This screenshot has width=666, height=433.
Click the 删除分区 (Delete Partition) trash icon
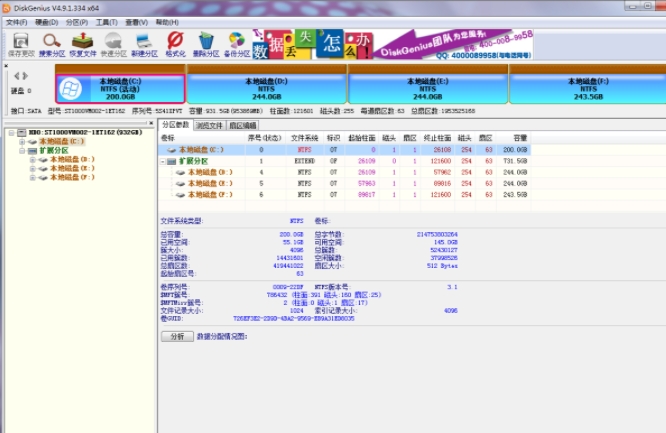pyautogui.click(x=205, y=43)
